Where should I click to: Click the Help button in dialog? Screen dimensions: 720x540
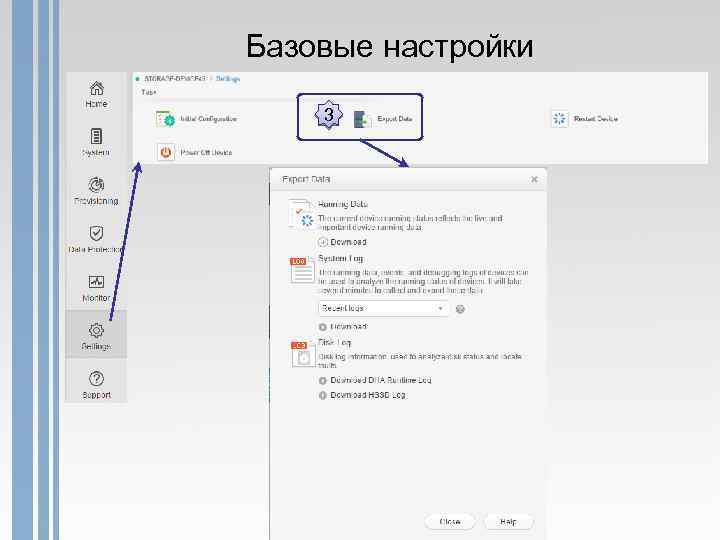(x=508, y=522)
